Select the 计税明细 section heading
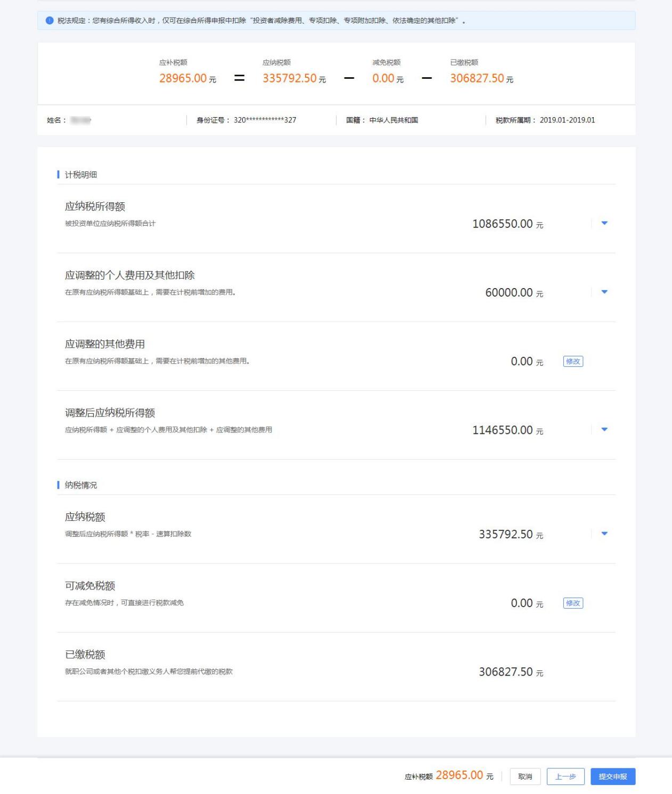Image resolution: width=672 pixels, height=794 pixels. tap(80, 175)
